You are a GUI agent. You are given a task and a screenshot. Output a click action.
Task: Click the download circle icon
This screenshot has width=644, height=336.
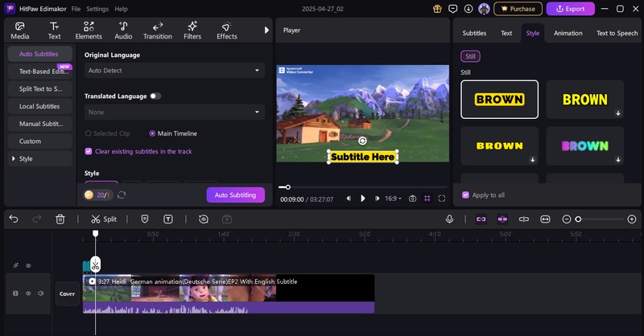(x=469, y=9)
